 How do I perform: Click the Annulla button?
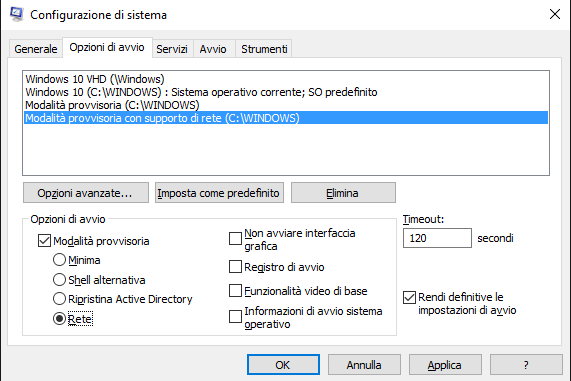point(364,365)
